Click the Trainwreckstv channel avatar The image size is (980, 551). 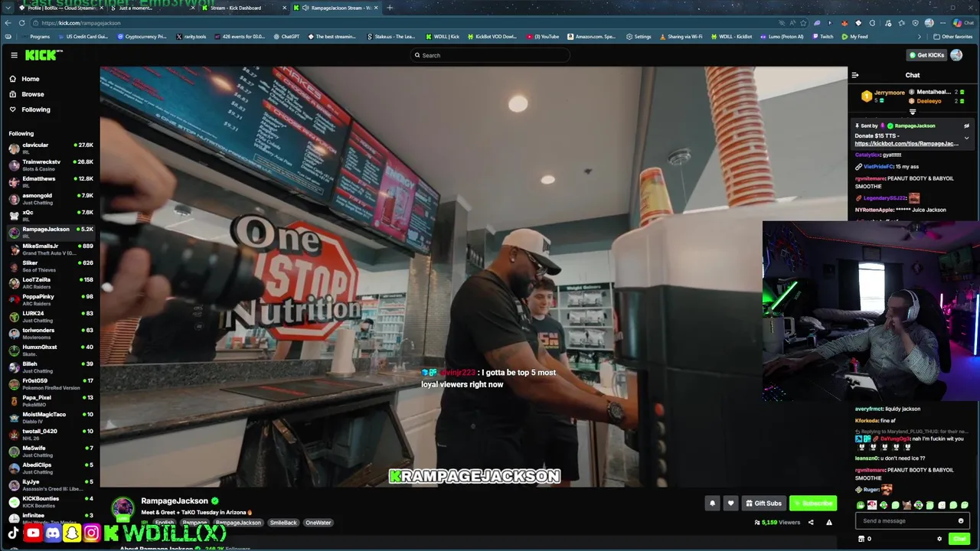pos(14,165)
